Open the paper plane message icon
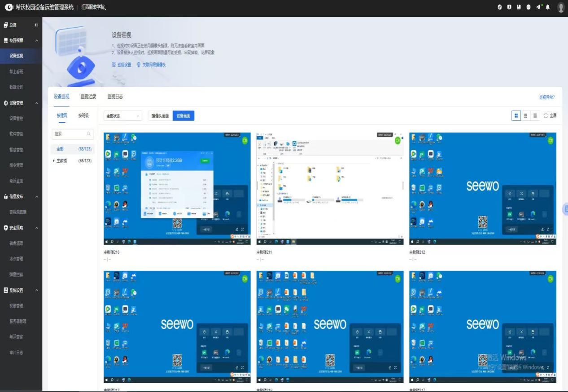This screenshot has height=392, width=568. pyautogui.click(x=538, y=7)
